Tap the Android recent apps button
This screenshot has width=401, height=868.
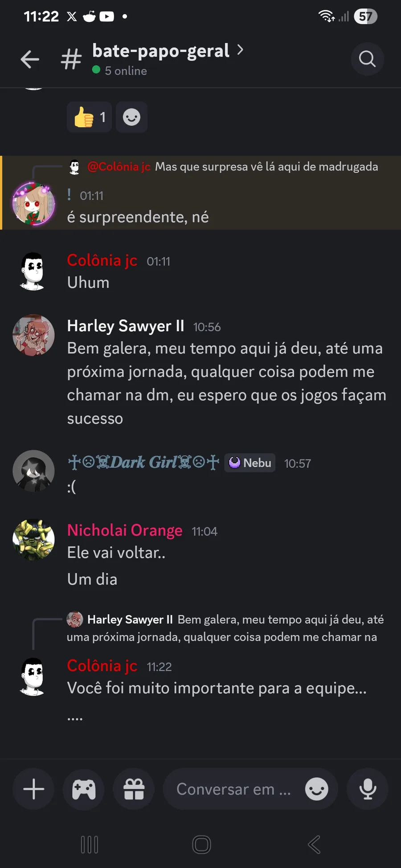89,844
